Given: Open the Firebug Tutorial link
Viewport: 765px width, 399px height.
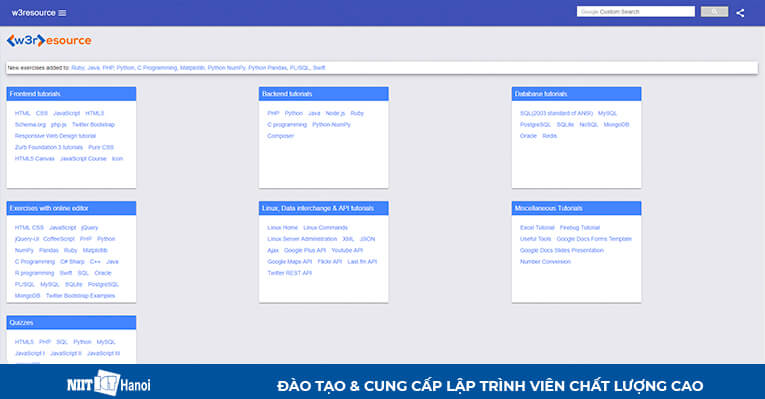Looking at the screenshot, I should [580, 228].
